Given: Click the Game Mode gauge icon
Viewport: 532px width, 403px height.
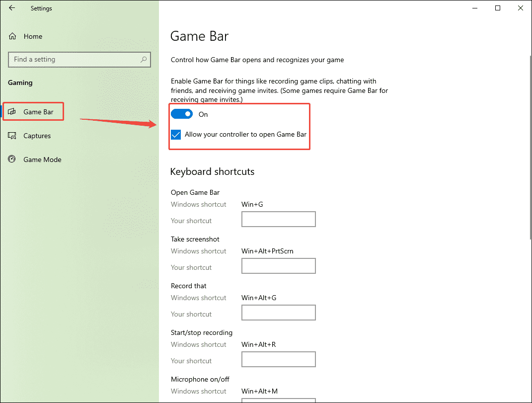Looking at the screenshot, I should pos(12,159).
